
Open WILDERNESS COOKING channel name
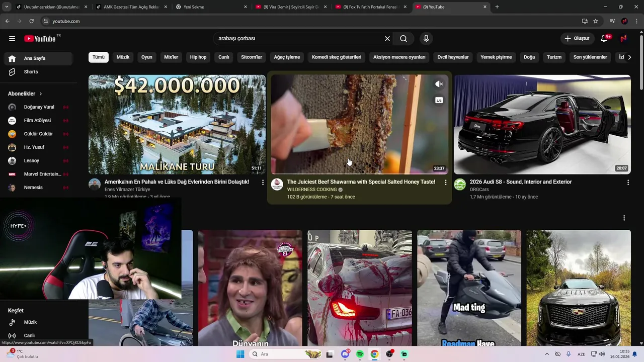click(x=312, y=190)
